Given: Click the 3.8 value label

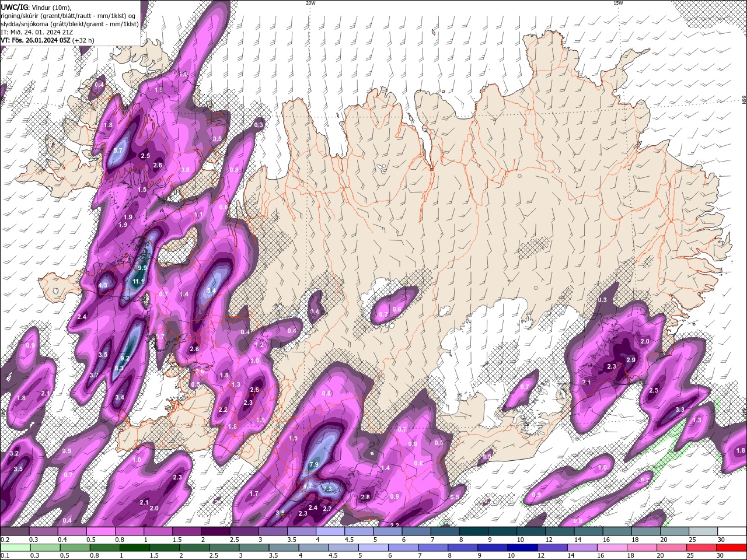Looking at the screenshot, I should click(x=280, y=513).
